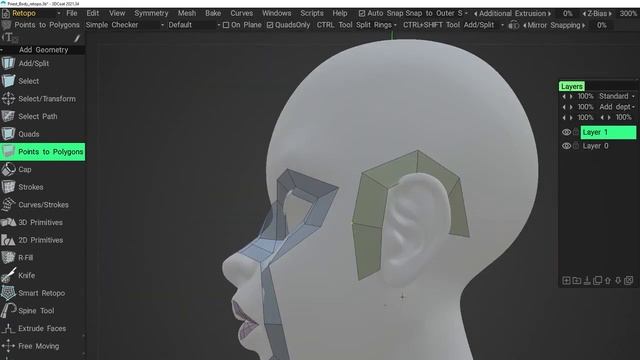This screenshot has width=640, height=360.
Task: Open the Symmetry menu
Action: click(x=151, y=13)
